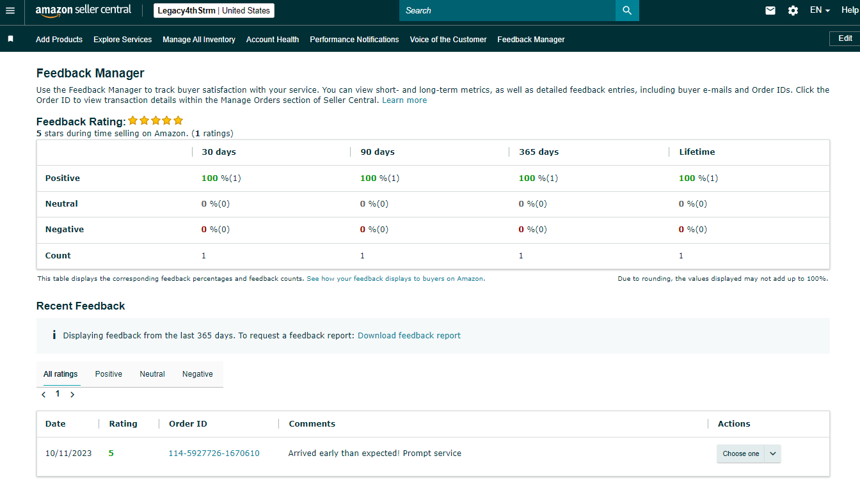This screenshot has height=504, width=860.
Task: Go to next feedback page arrow
Action: click(x=72, y=395)
